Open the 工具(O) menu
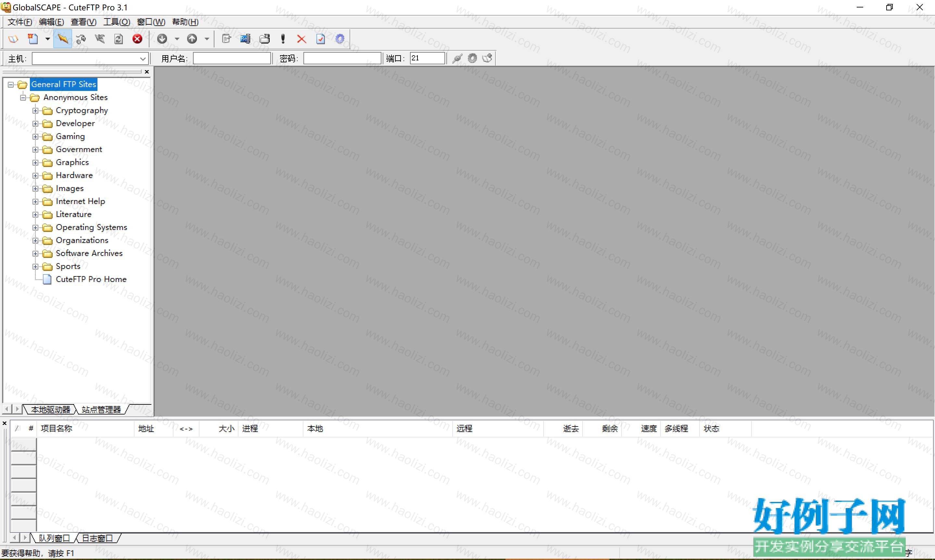The width and height of the screenshot is (935, 560). 117,22
